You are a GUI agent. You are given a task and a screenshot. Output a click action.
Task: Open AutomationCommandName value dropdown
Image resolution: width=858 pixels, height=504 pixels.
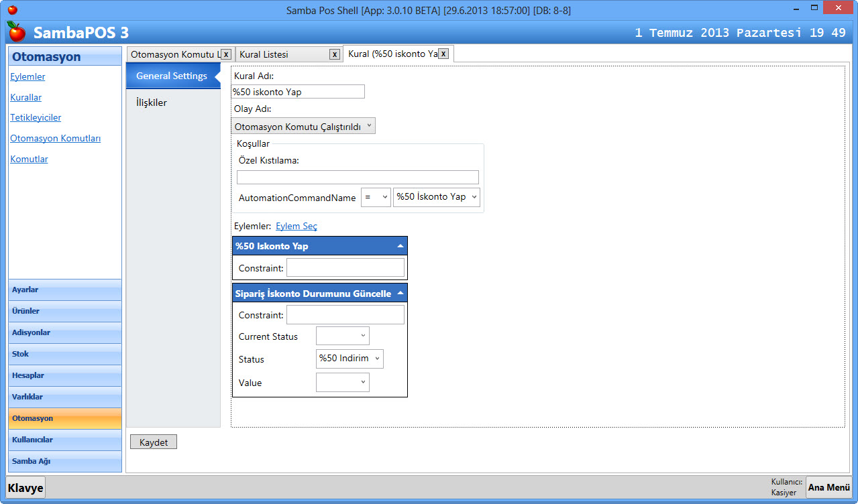pyautogui.click(x=437, y=197)
